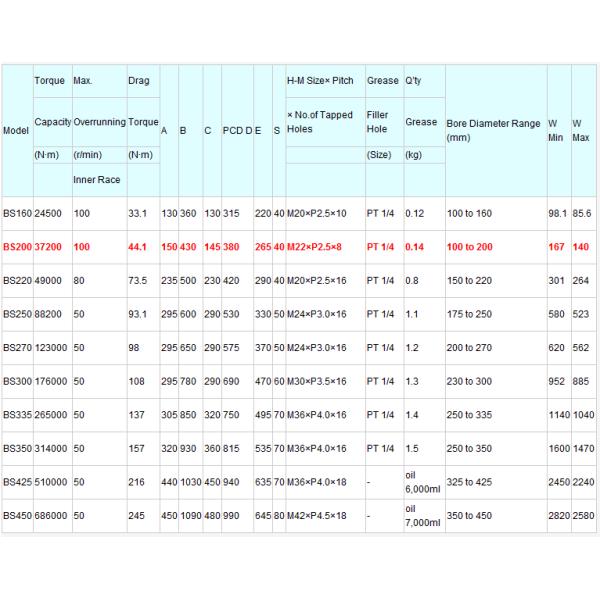Click the H-M Size× Pitch header
The height and width of the screenshot is (600, 600).
326,81
